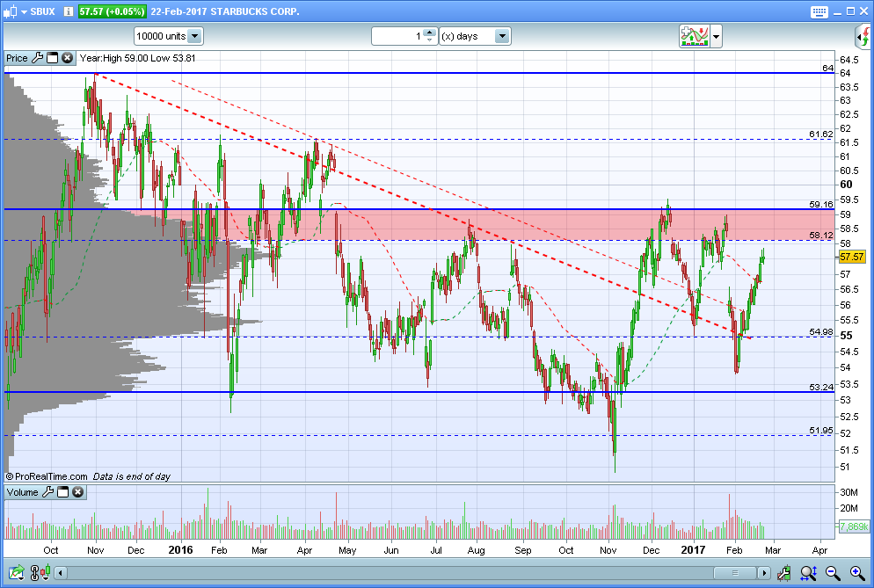Click the horizontal scrollbar thumb

pos(735,572)
